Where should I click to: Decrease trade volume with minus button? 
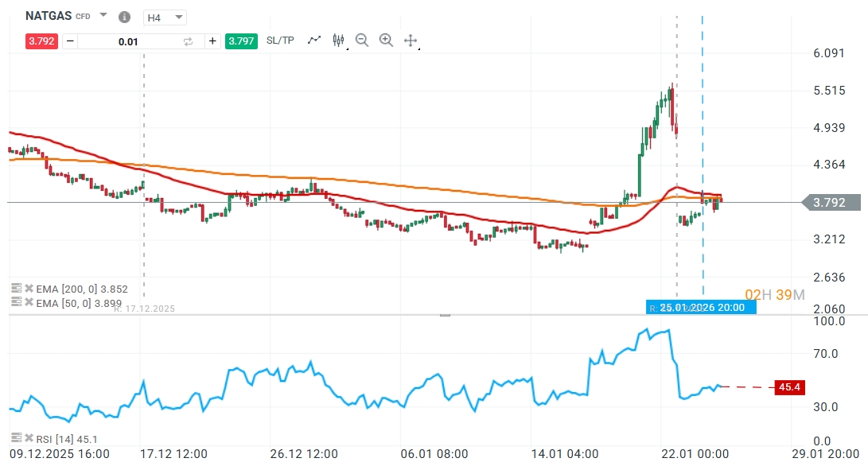click(x=69, y=41)
